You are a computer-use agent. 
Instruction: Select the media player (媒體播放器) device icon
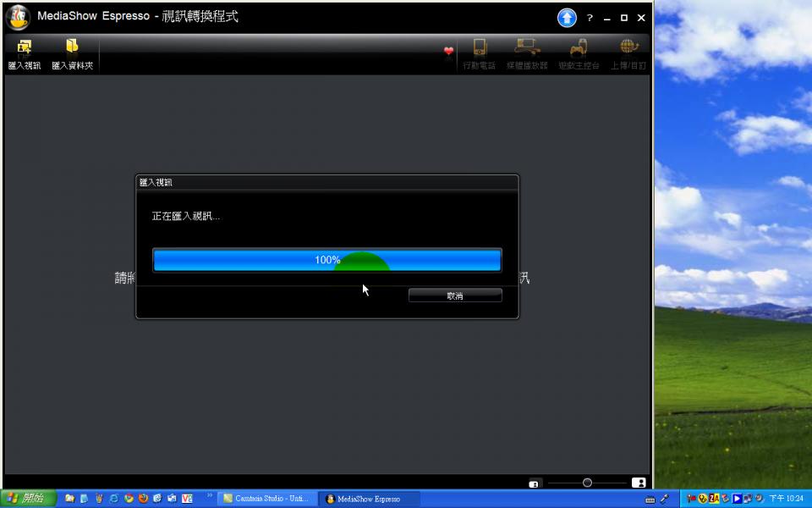(527, 47)
